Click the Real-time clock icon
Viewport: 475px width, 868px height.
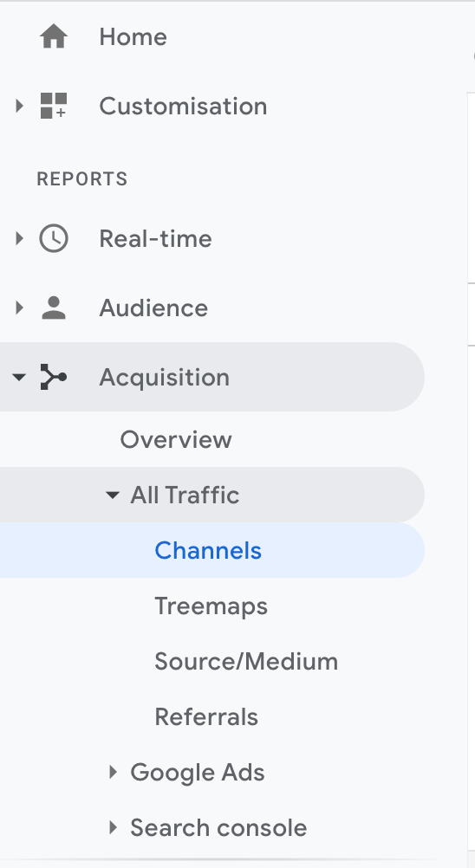tap(54, 238)
